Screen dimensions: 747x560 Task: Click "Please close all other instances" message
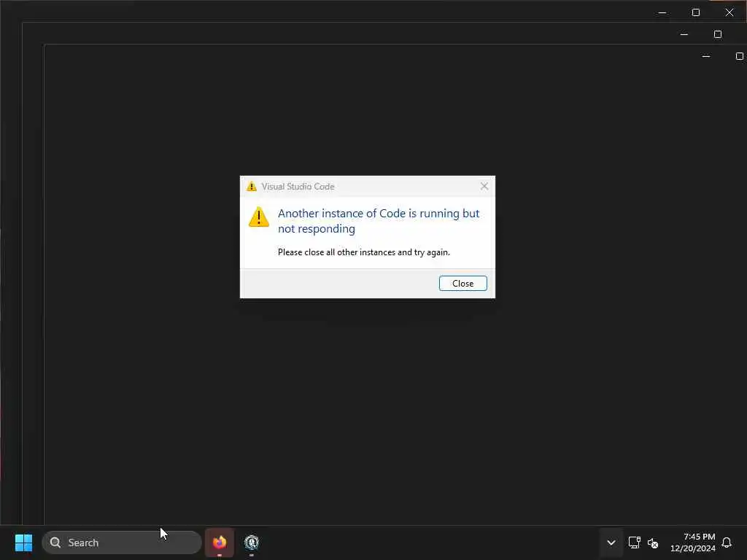363,252
